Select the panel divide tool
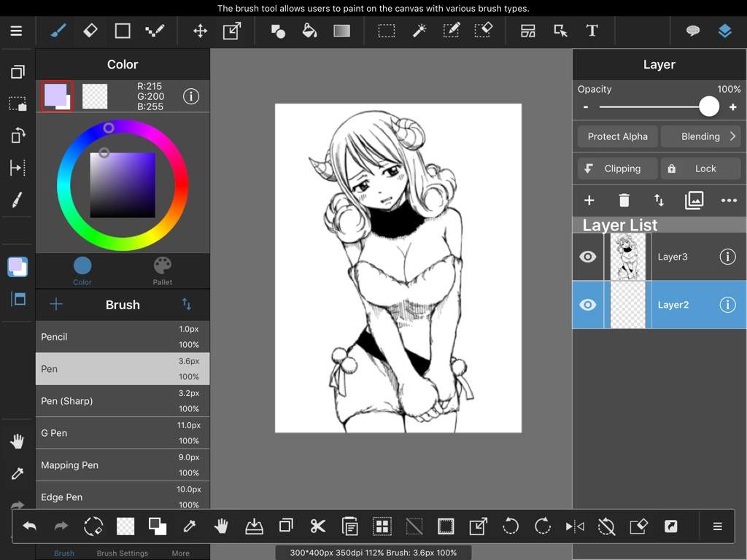The height and width of the screenshot is (560, 747). [x=528, y=31]
